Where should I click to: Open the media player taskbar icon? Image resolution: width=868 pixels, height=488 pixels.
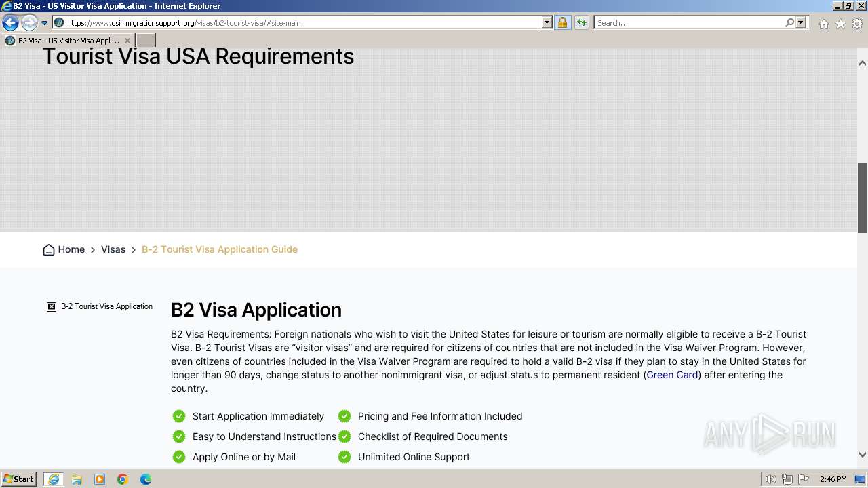(x=100, y=479)
